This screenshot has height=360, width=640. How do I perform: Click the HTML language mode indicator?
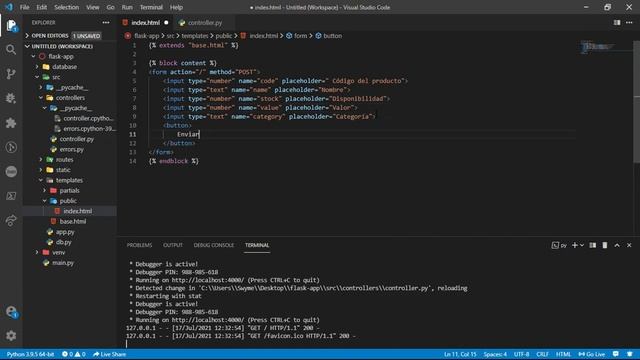[x=564, y=354]
